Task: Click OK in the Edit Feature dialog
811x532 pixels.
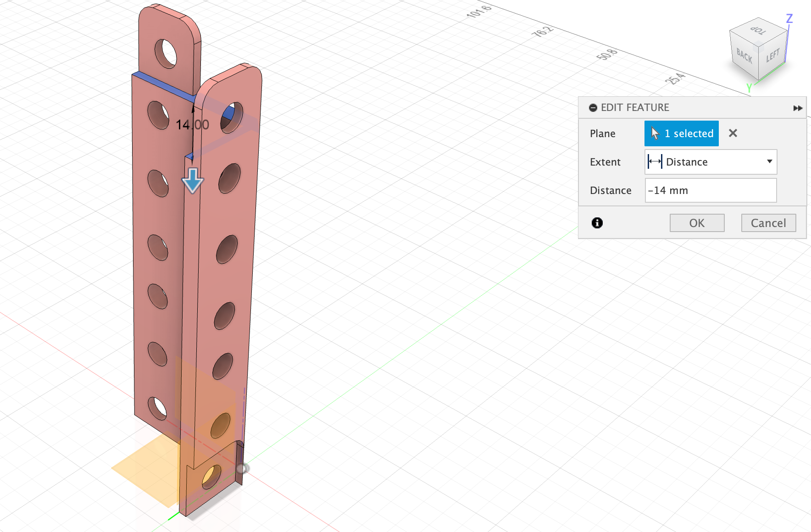Action: (x=697, y=223)
